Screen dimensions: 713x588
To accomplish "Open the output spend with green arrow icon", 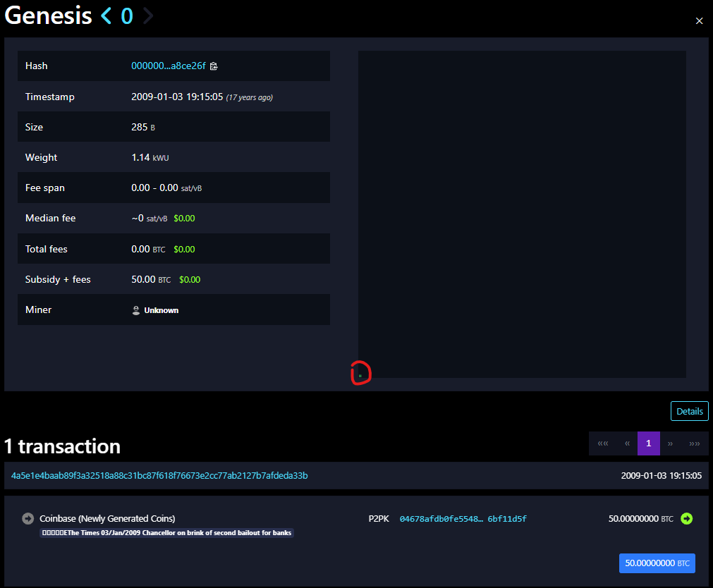I will (x=686, y=518).
